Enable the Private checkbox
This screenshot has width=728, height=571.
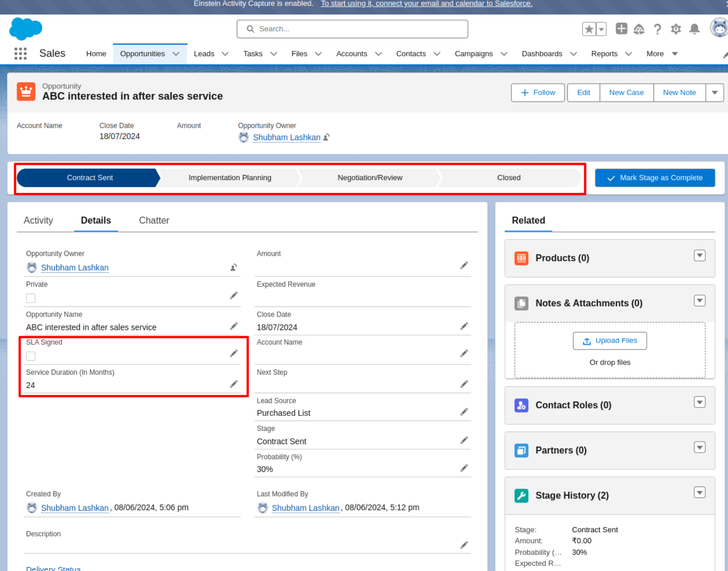(31, 298)
